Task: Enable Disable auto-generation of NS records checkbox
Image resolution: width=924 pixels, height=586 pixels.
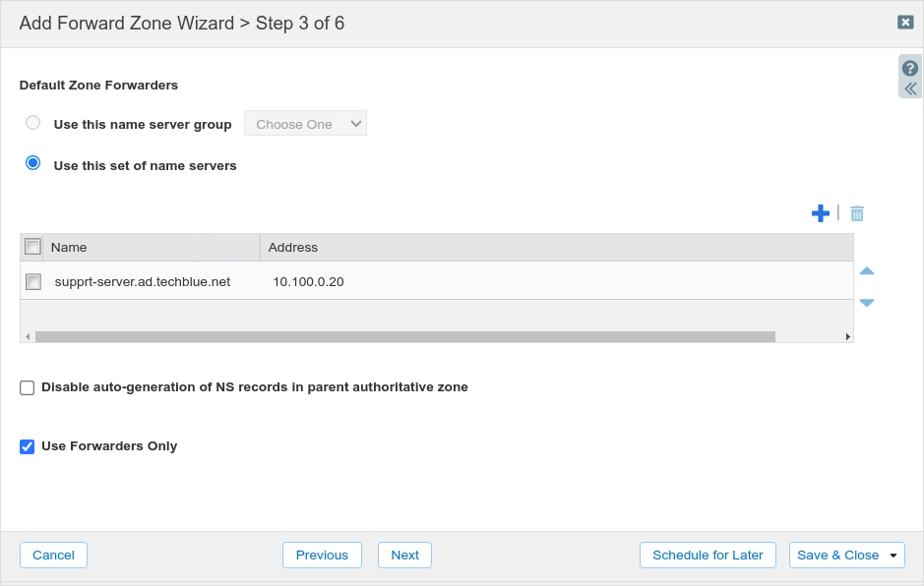Action: (28, 387)
